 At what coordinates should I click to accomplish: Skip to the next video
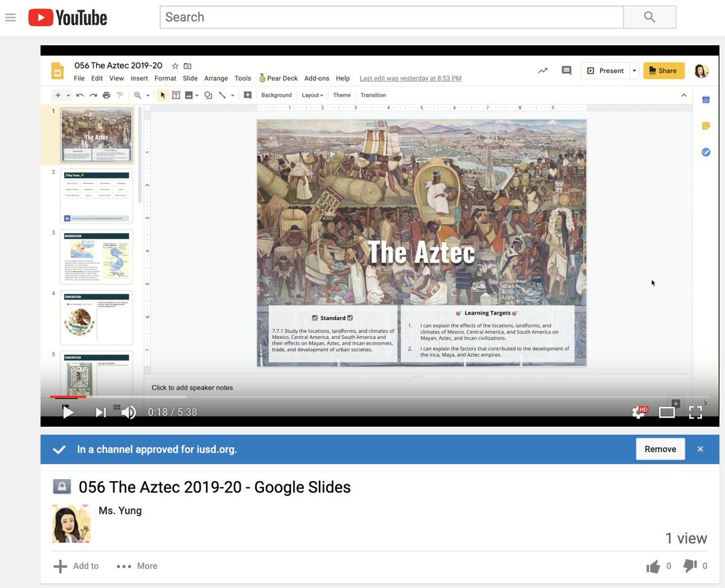[x=101, y=412]
